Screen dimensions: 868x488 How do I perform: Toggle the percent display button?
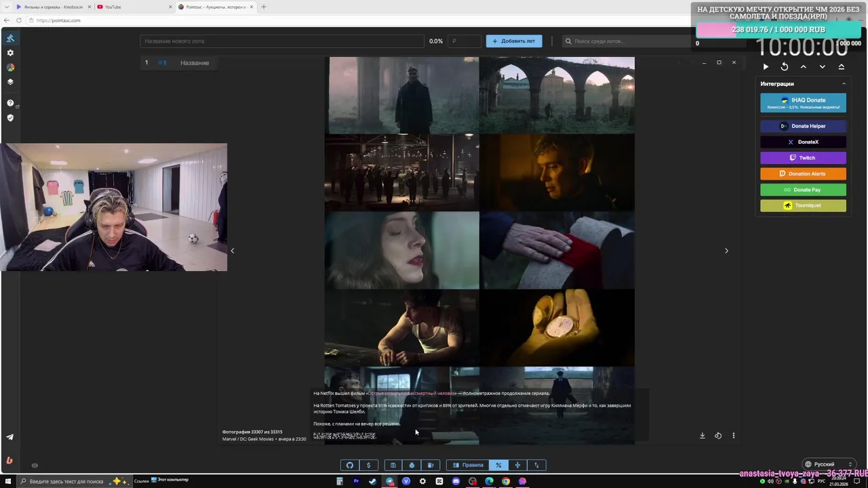[498, 465]
